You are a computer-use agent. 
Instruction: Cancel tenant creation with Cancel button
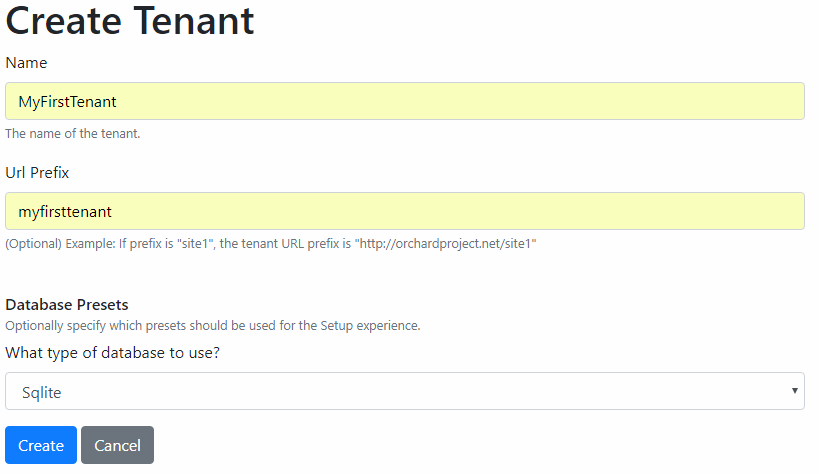[118, 445]
